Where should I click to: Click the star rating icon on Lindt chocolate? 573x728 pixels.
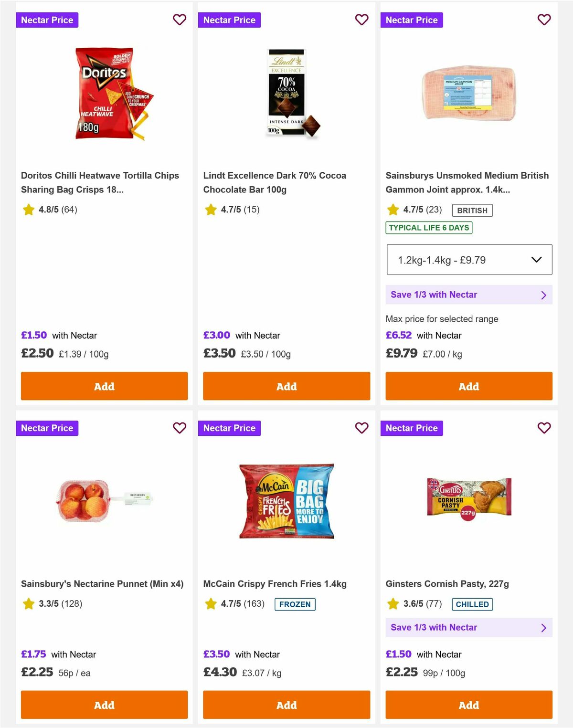210,210
